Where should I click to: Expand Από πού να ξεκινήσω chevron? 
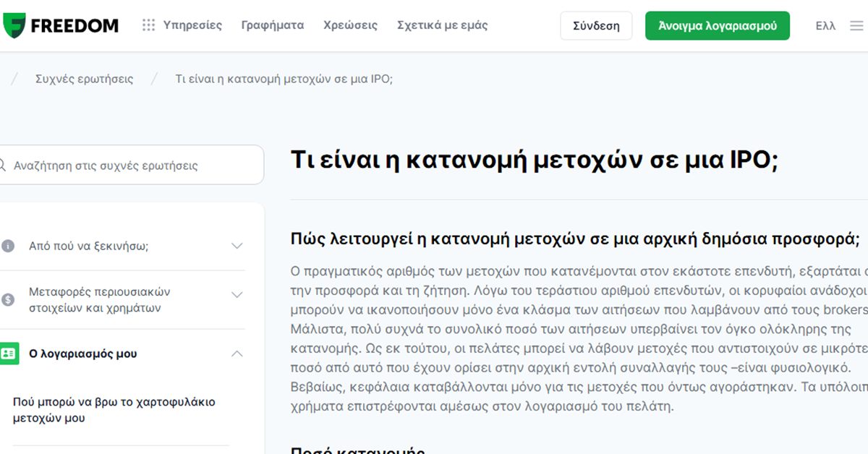[x=237, y=246]
